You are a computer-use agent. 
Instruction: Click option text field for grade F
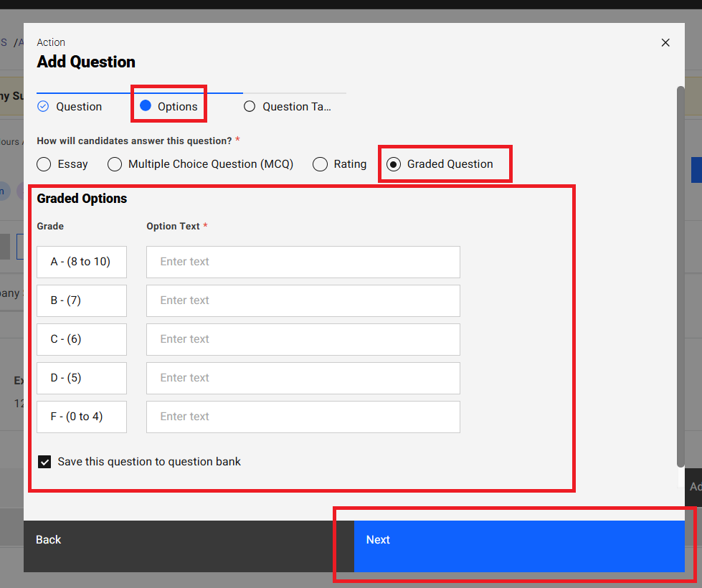(x=303, y=417)
